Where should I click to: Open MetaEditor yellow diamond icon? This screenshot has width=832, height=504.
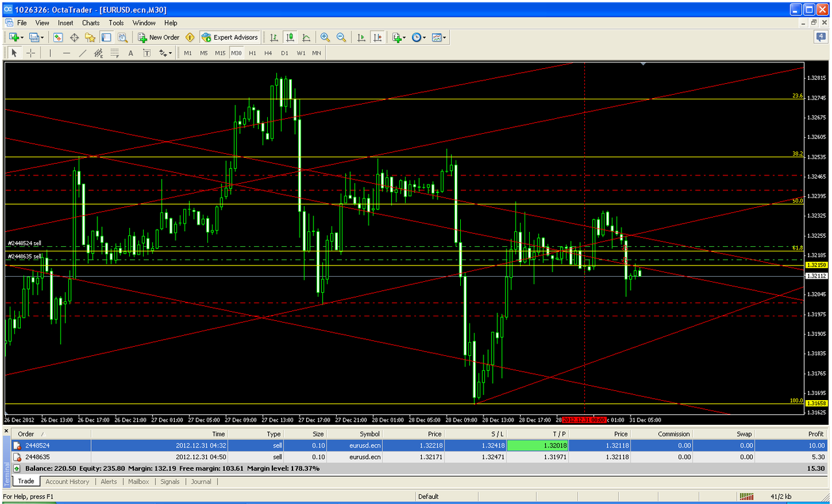[190, 37]
